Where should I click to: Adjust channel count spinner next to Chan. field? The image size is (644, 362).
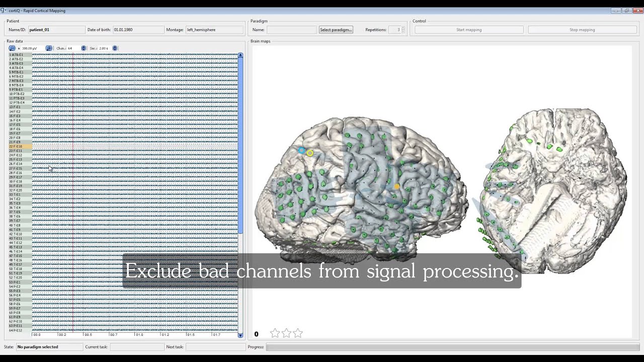(84, 48)
